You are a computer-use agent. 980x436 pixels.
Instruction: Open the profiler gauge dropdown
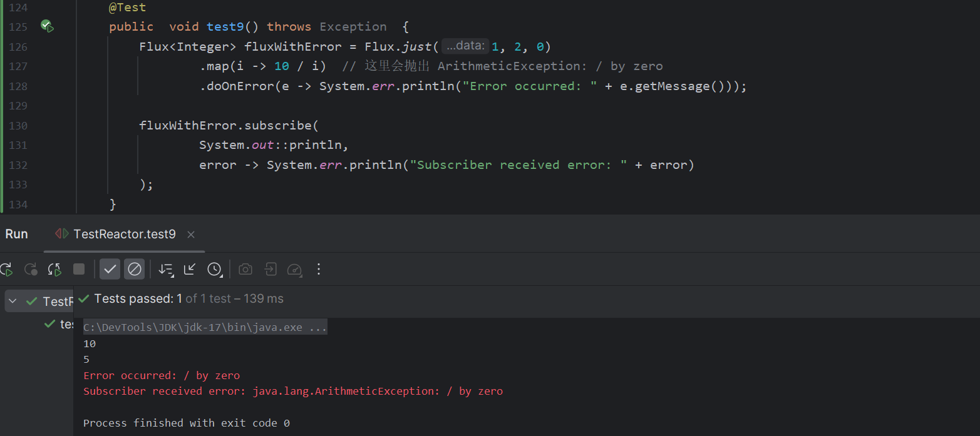pyautogui.click(x=294, y=270)
